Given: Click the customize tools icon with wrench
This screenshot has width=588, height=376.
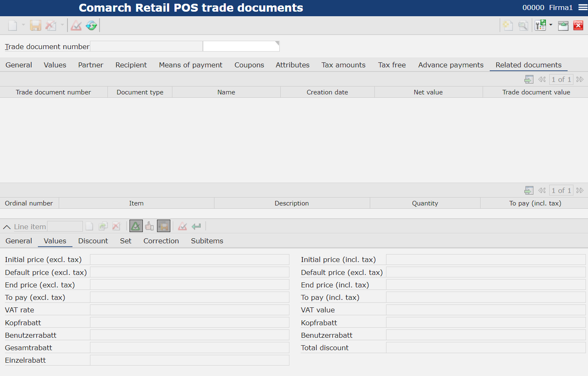Looking at the screenshot, I should (x=541, y=26).
